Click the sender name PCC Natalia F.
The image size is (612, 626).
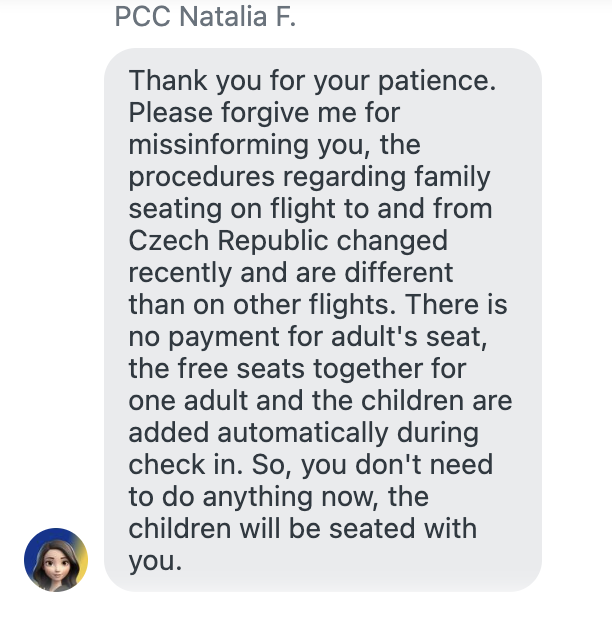205,18
